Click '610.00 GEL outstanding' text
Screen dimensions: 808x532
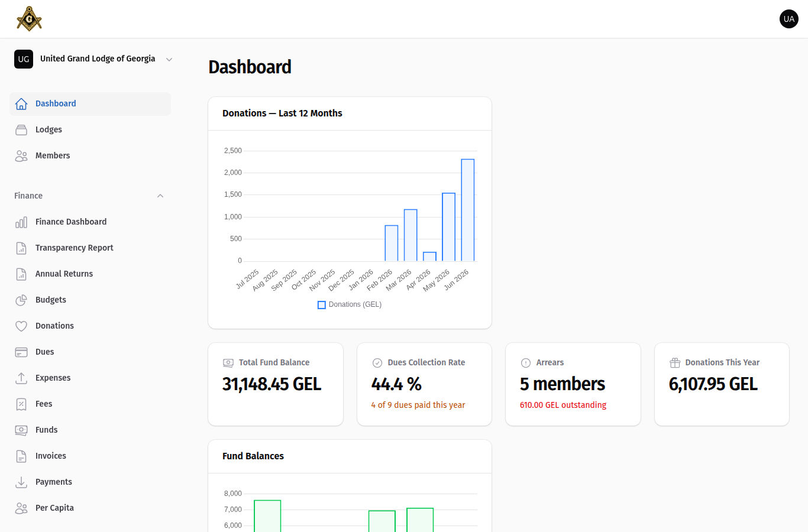[x=563, y=405]
